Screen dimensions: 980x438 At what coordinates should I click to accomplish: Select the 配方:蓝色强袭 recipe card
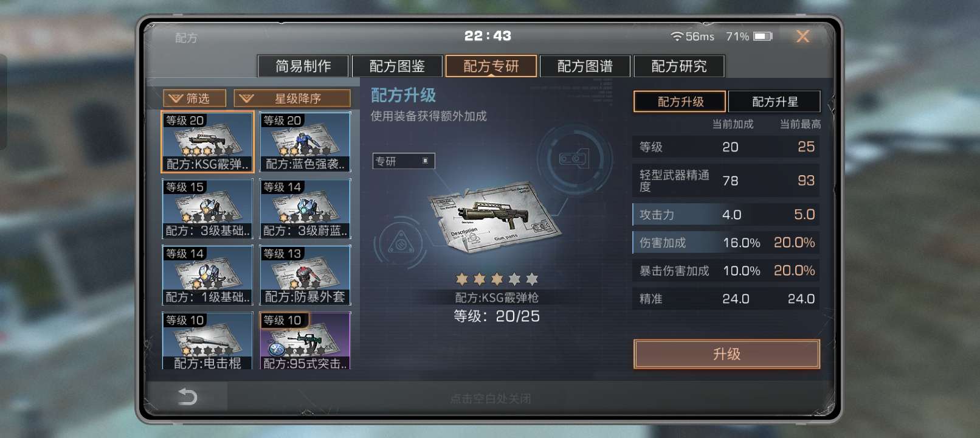pyautogui.click(x=305, y=142)
